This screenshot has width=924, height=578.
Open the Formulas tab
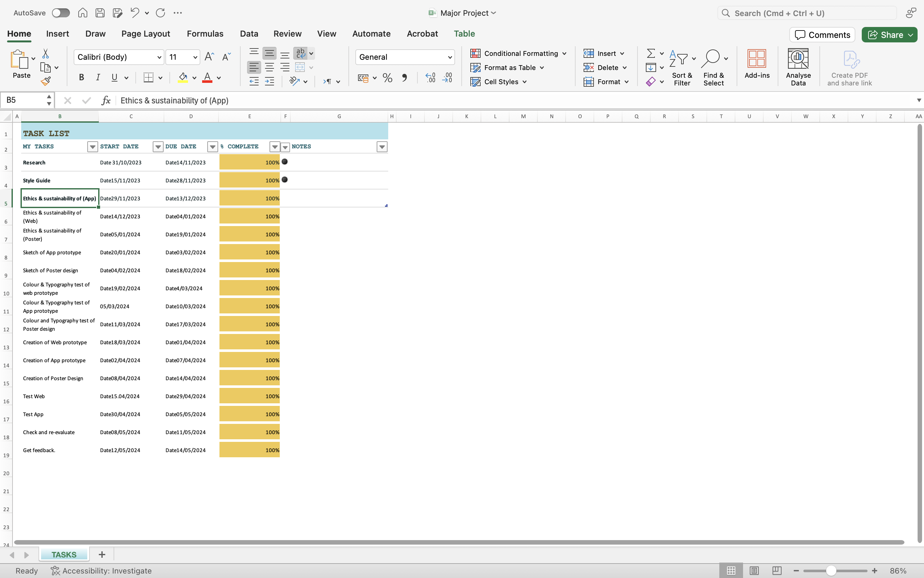(205, 34)
